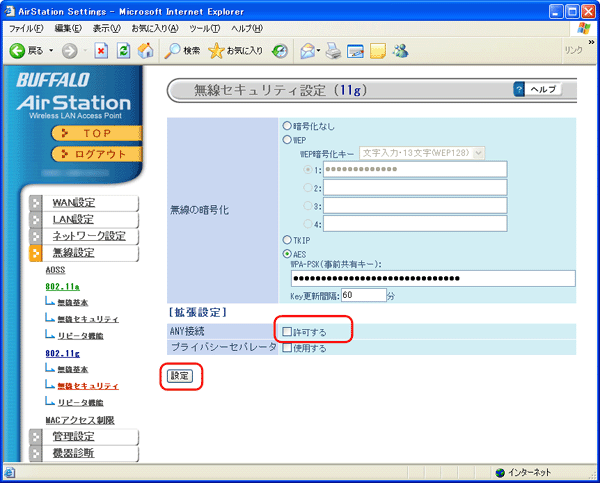Select the TKIP encryption radio button
Viewport: 600px width, 483px height.
[x=287, y=240]
